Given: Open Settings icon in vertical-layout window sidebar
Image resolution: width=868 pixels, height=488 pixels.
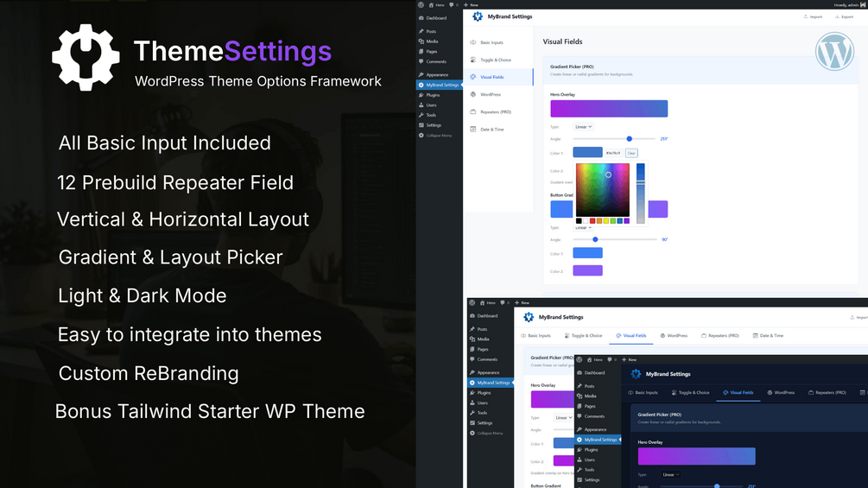Looking at the screenshot, I should point(421,125).
